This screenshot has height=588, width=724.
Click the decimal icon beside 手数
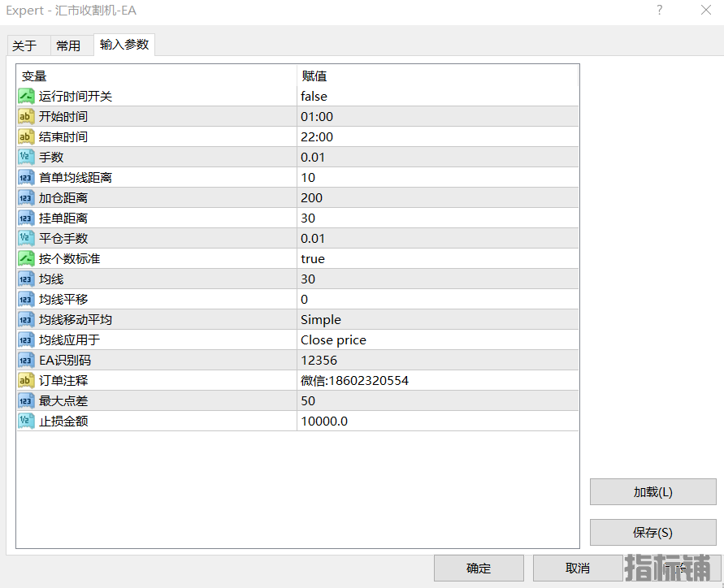point(26,157)
